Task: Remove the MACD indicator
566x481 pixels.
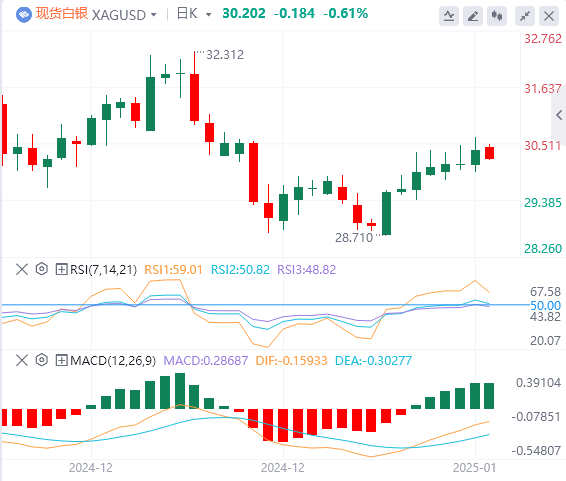Action: 22,360
